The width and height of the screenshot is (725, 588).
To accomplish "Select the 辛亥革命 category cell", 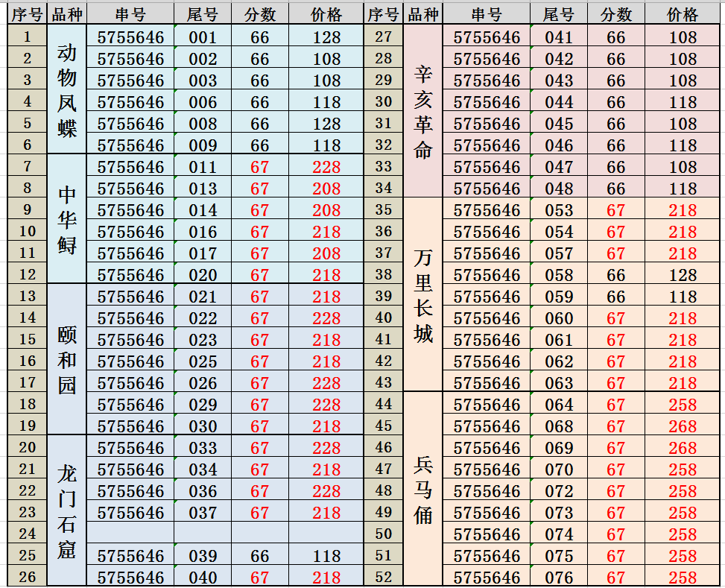I will (423, 112).
